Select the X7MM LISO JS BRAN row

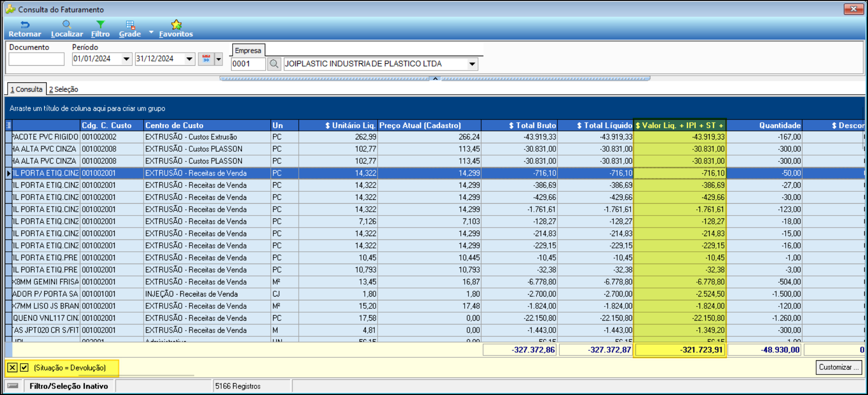click(x=435, y=306)
